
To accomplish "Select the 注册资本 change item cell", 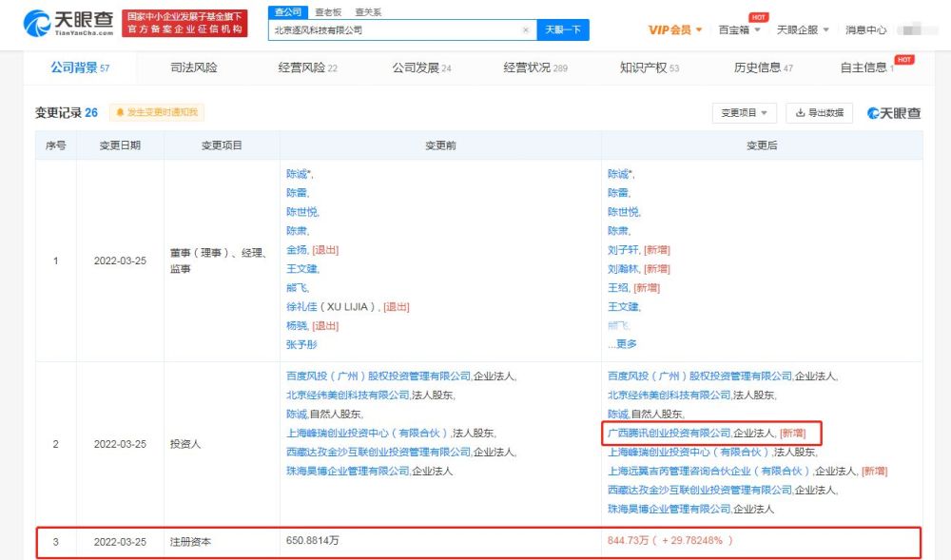I will tap(190, 542).
